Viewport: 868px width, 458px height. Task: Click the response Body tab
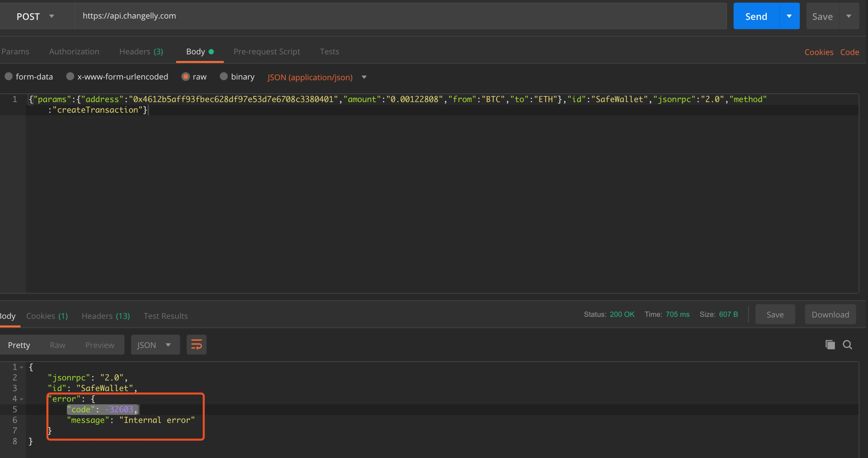[8, 316]
